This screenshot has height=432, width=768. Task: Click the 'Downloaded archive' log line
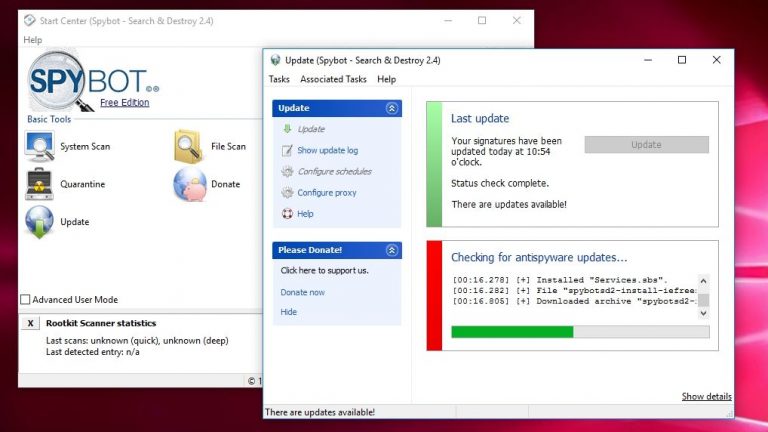pyautogui.click(x=574, y=301)
